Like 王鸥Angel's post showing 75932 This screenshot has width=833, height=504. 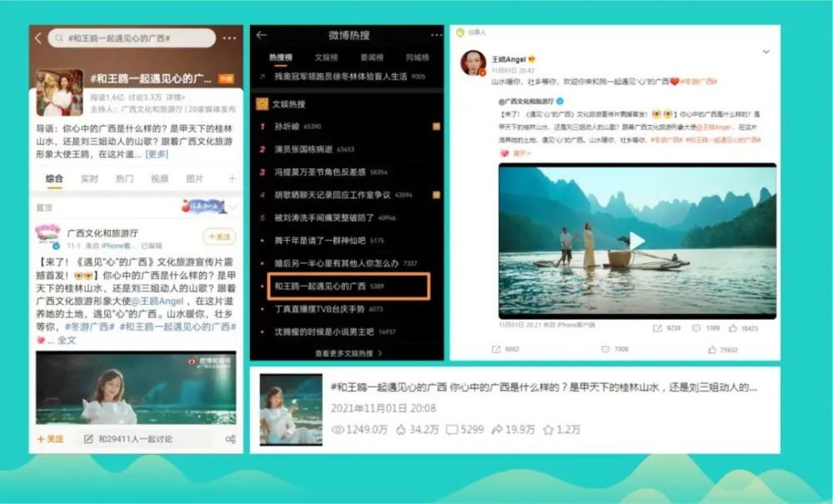pos(722,349)
